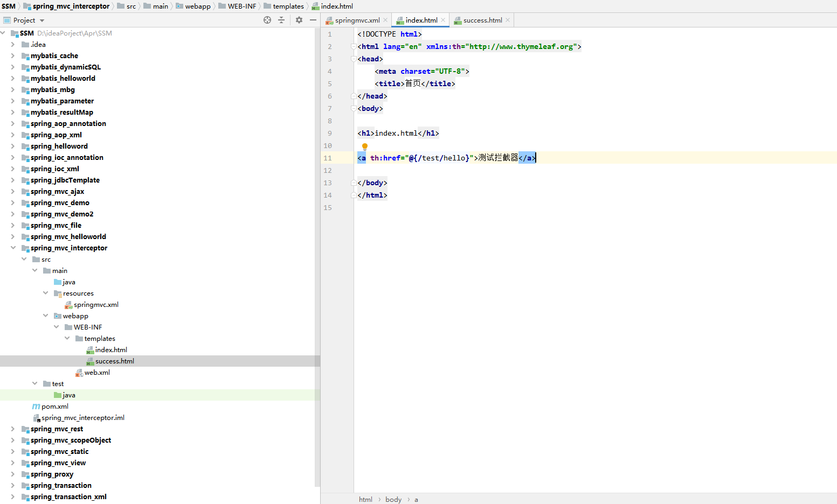The image size is (837, 504).
Task: Click the yellow intention lightbulb on line 10
Action: point(365,146)
